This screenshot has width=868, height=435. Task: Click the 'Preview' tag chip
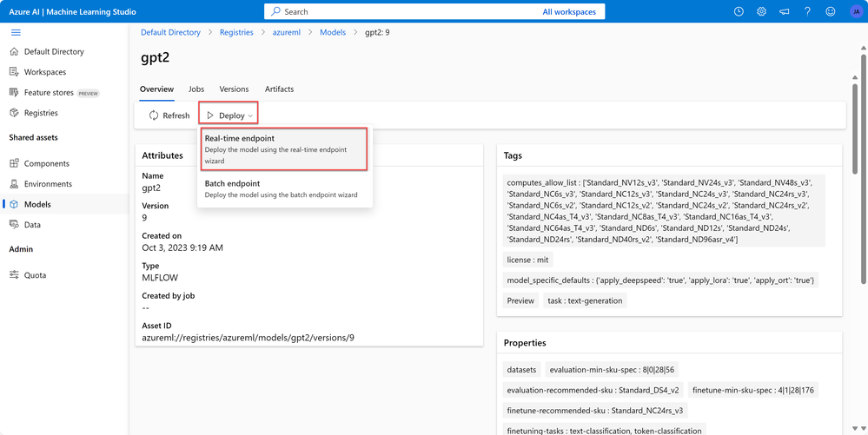[521, 301]
